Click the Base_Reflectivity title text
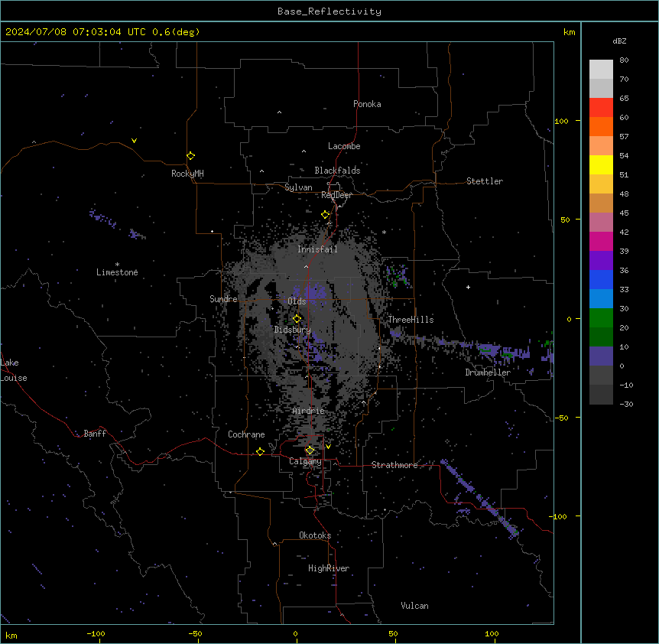659x644 pixels. pyautogui.click(x=329, y=11)
